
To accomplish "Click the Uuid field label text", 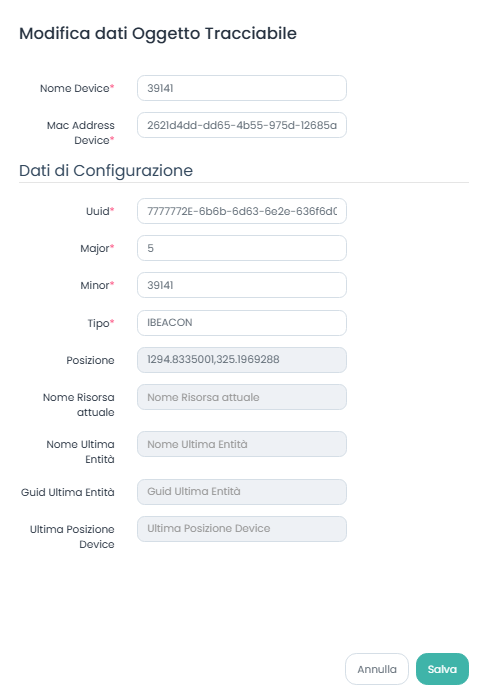I will point(97,211).
